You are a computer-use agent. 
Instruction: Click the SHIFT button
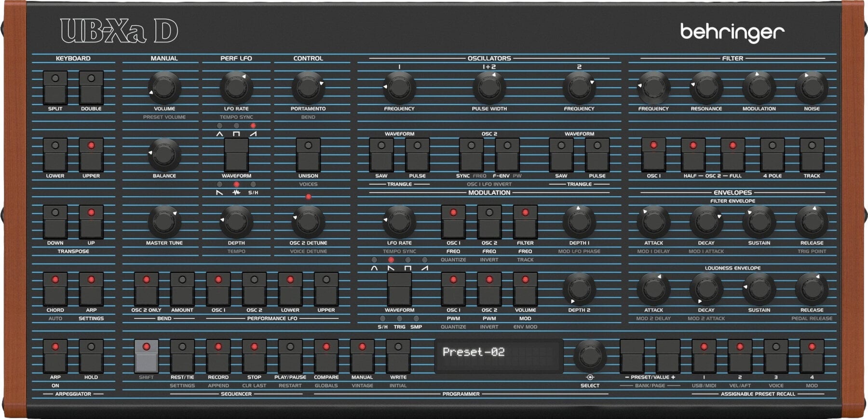146,356
